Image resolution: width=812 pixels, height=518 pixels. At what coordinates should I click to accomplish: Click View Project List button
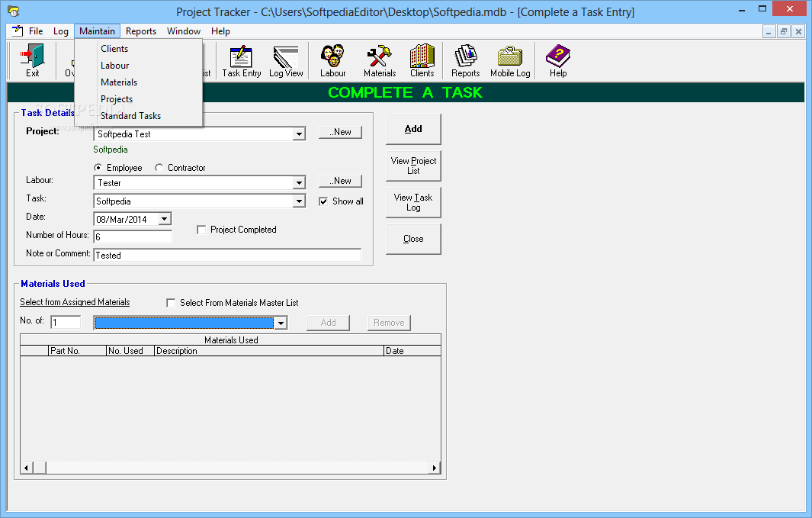(x=413, y=166)
